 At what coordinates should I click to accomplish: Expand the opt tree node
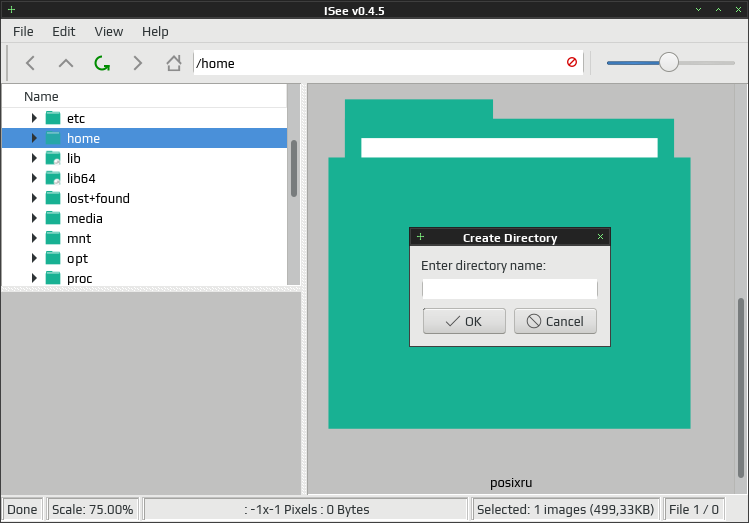click(34, 258)
